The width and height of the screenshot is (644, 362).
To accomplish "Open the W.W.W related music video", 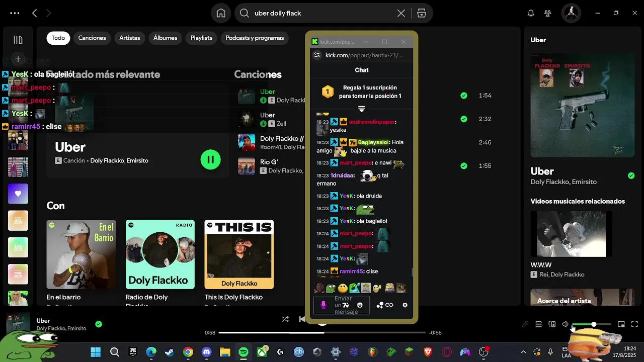I will tap(572, 234).
